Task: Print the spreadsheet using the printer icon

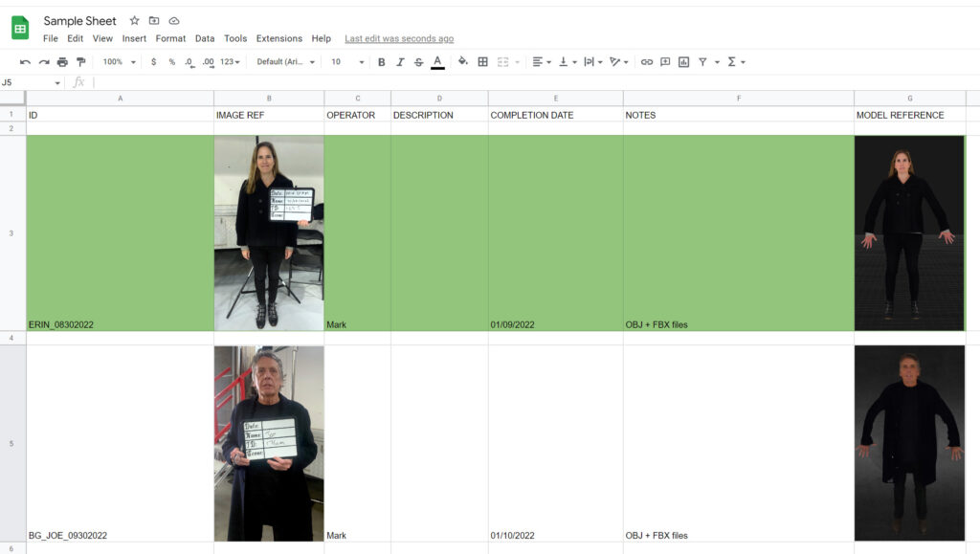Action: click(x=62, y=62)
